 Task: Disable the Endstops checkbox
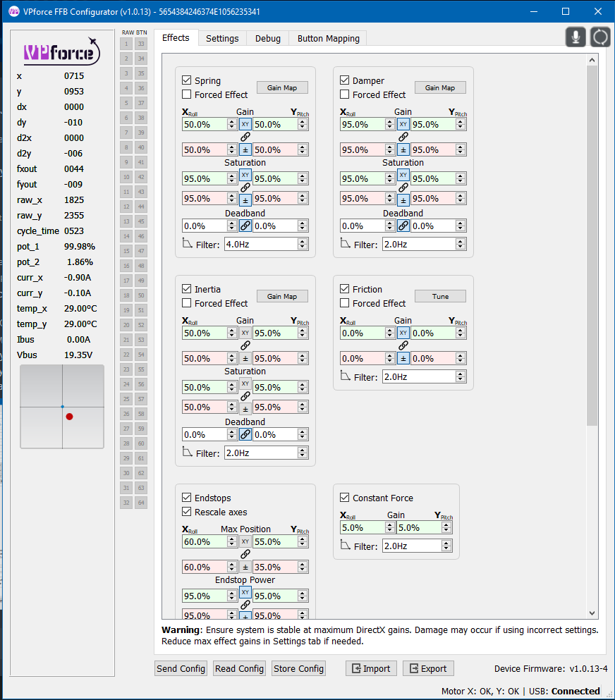pyautogui.click(x=187, y=497)
